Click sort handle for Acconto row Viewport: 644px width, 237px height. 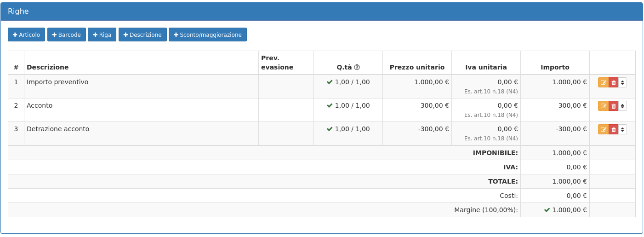point(622,106)
